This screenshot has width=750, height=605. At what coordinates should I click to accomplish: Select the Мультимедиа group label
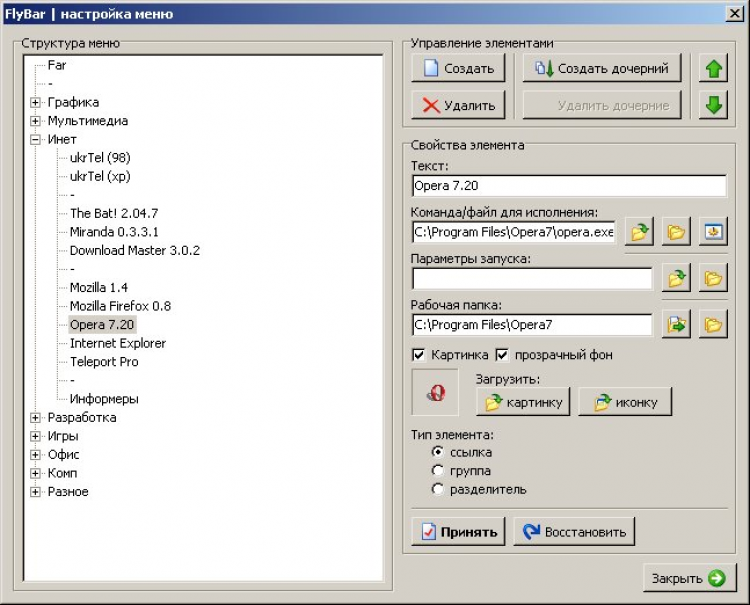88,121
